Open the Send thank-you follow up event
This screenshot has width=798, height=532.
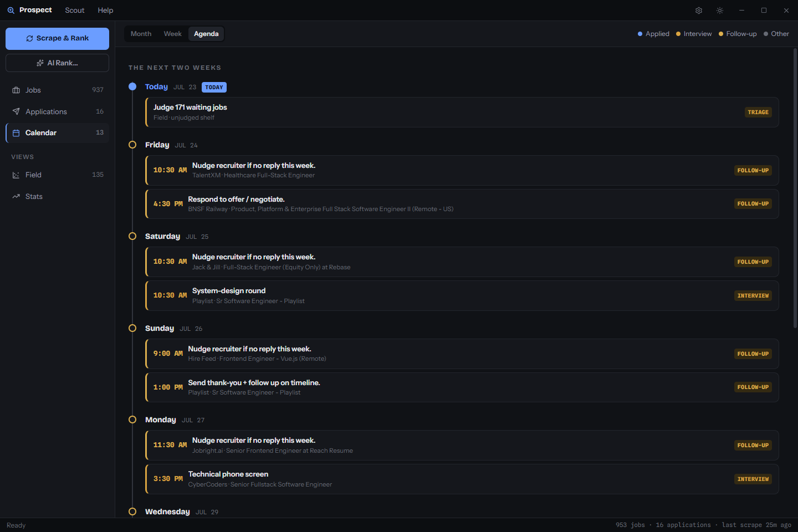462,387
